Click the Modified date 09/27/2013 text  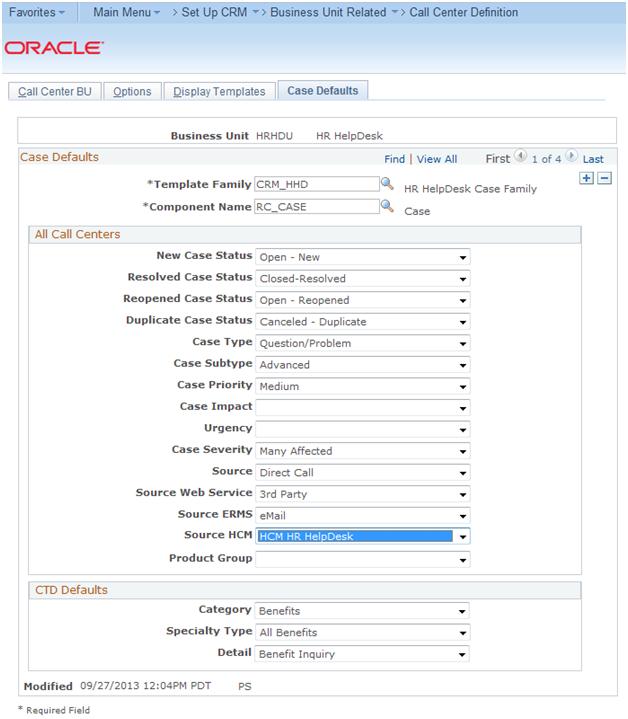click(145, 686)
